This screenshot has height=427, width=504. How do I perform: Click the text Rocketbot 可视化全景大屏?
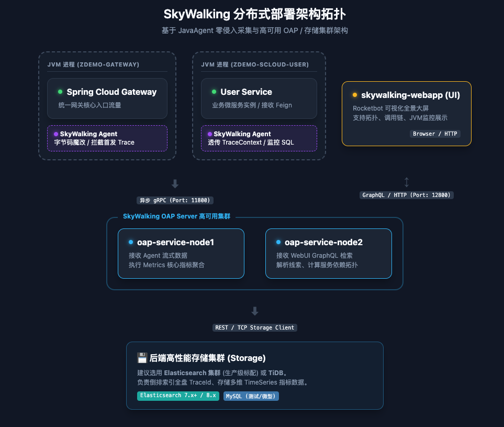pos(390,108)
